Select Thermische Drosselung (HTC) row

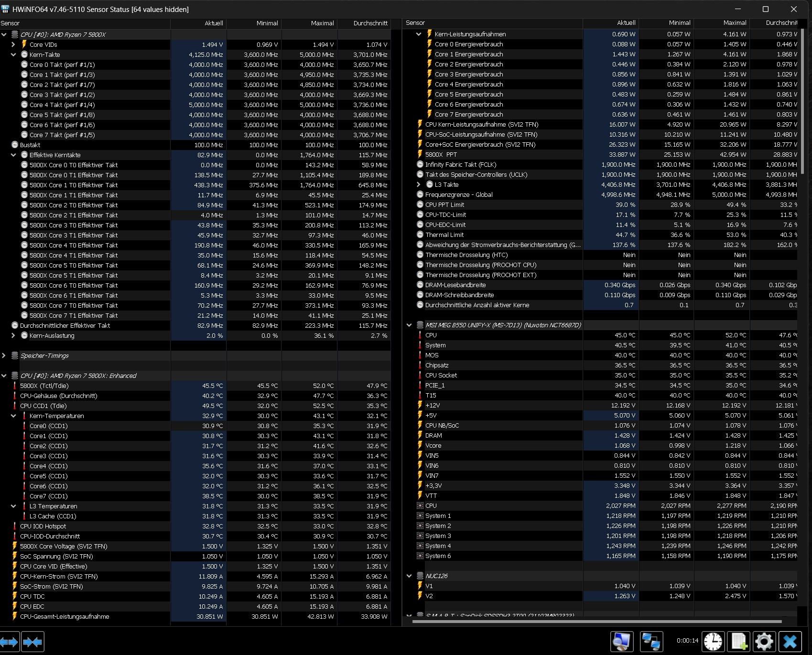[600, 255]
